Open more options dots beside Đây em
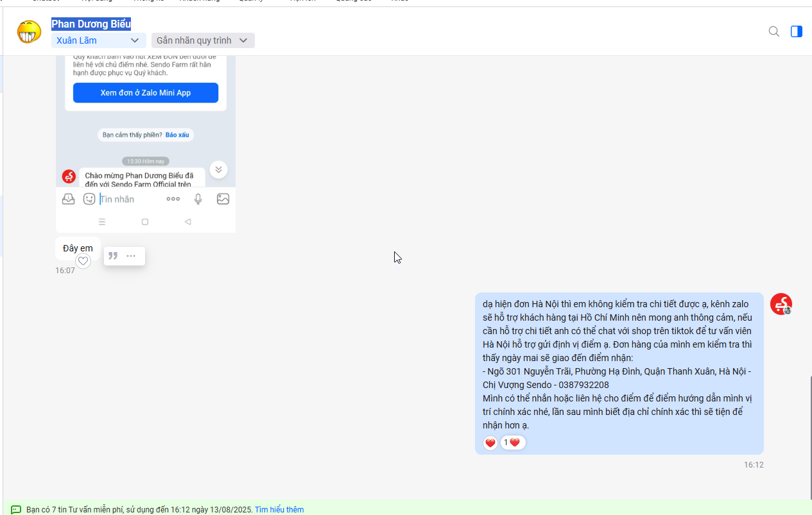The width and height of the screenshot is (812, 515). (x=131, y=256)
